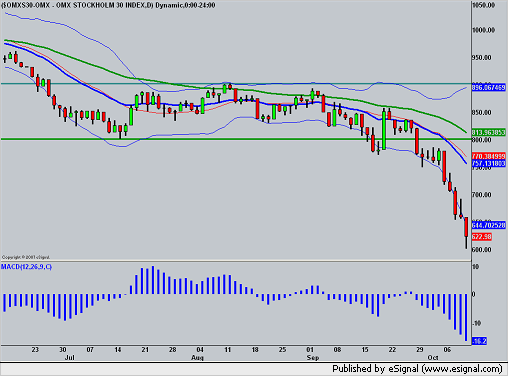
Task: Click the 28 date label on time axis
Action: tap(172, 350)
